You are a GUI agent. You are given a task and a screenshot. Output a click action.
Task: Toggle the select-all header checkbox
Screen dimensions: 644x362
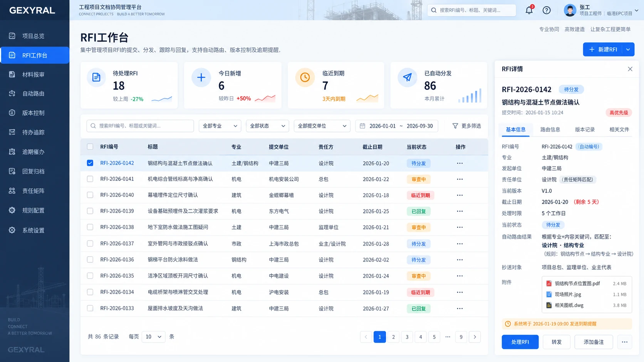click(x=90, y=147)
